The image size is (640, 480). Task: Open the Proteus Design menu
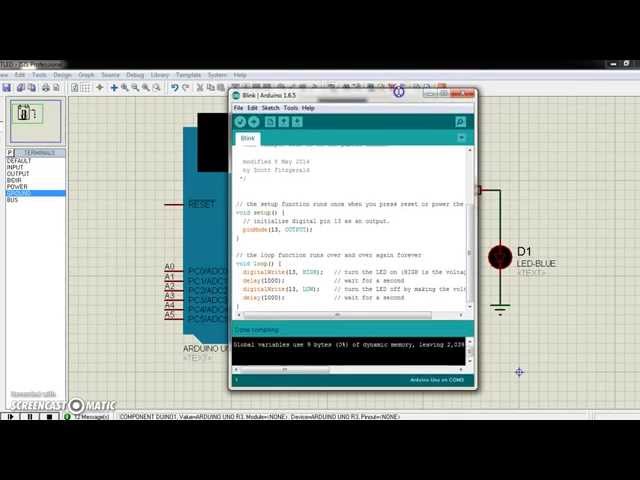pyautogui.click(x=62, y=75)
